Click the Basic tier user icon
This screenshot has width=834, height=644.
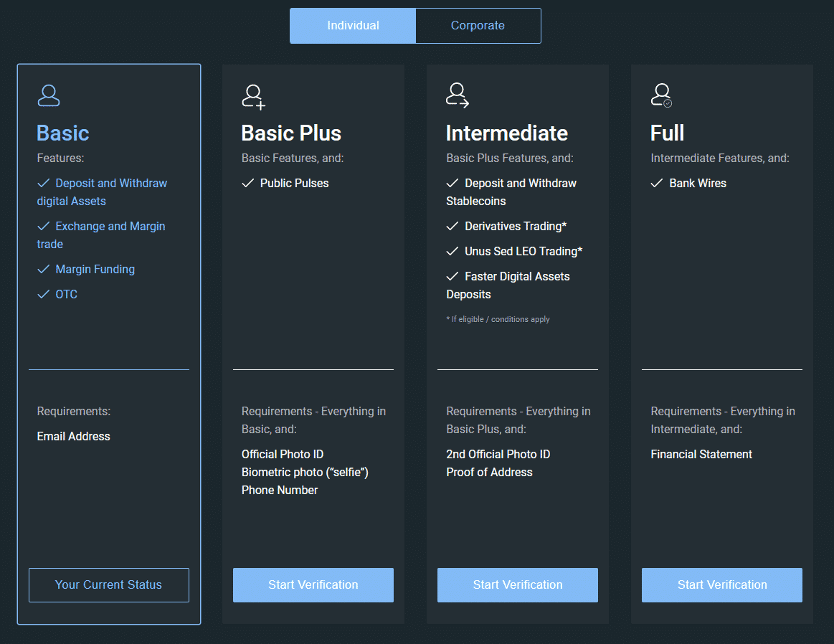tap(49, 95)
